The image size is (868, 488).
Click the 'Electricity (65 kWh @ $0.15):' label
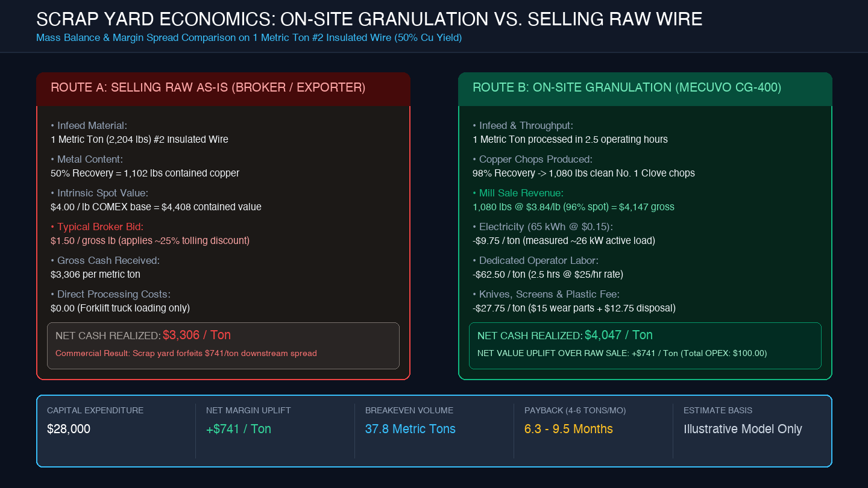(x=542, y=227)
